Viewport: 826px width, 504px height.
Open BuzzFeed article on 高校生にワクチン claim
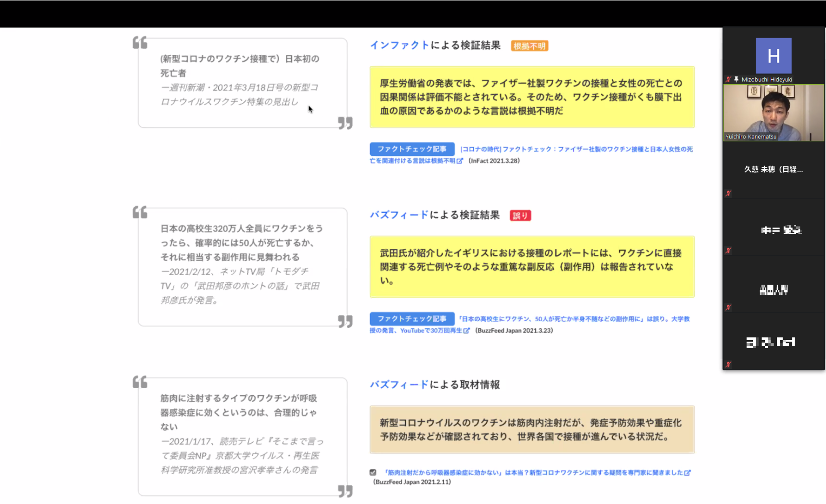(529, 325)
